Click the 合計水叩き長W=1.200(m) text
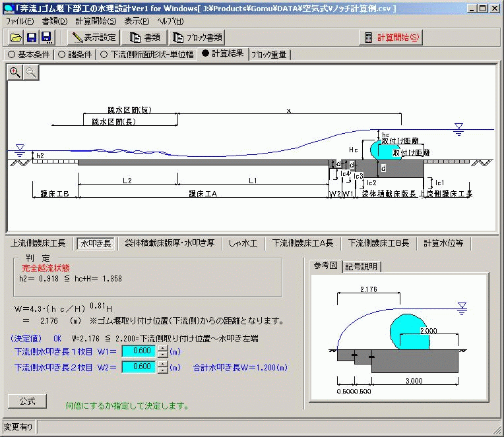This screenshot has height=437, width=504. [x=240, y=367]
